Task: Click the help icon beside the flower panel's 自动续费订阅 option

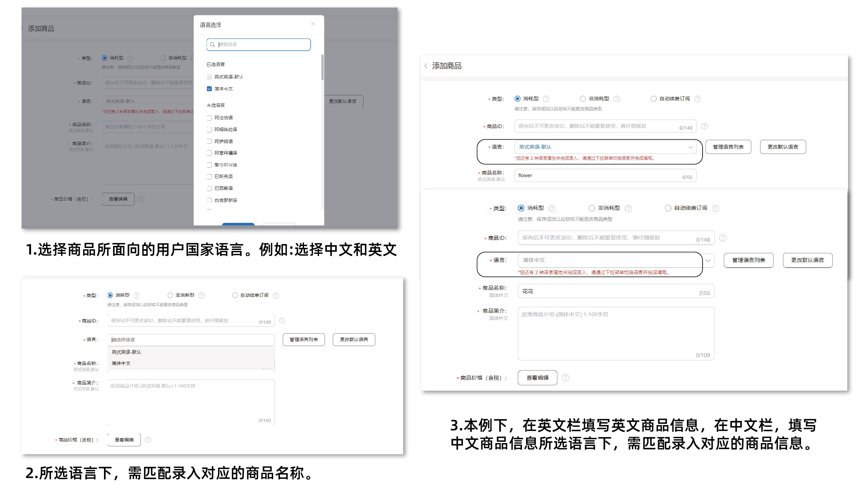Action: (x=698, y=99)
